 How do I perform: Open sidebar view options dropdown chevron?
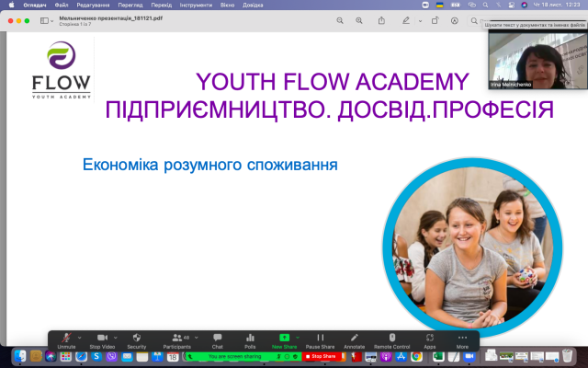coord(51,21)
